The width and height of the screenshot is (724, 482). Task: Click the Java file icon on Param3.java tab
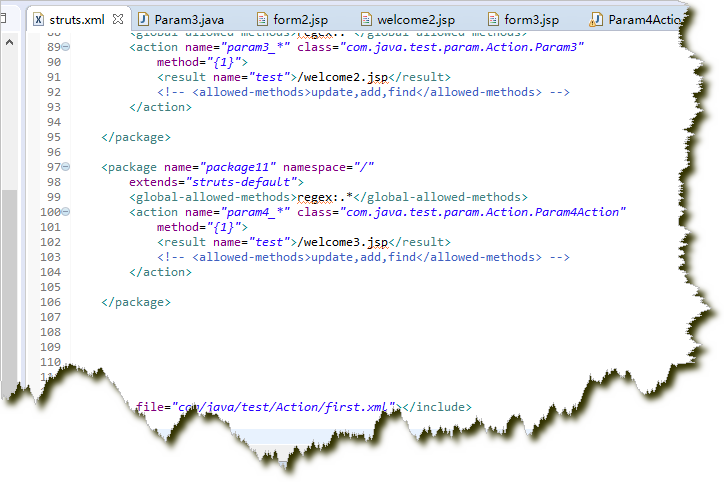point(144,20)
